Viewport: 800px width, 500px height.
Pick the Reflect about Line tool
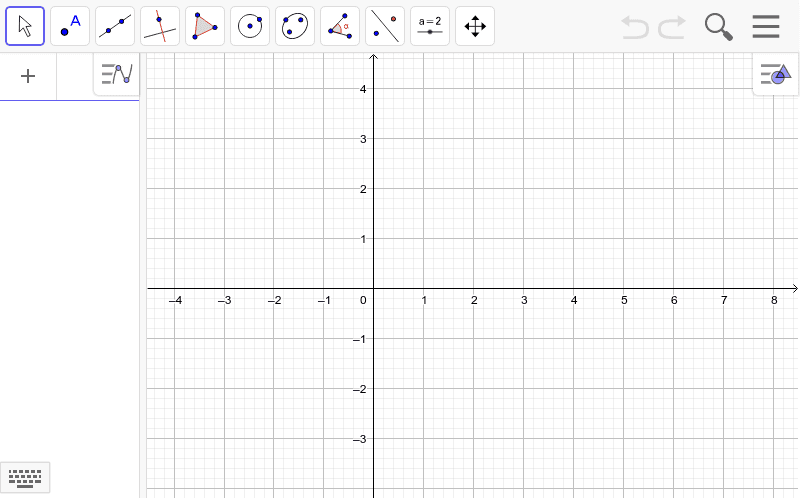click(x=385, y=26)
